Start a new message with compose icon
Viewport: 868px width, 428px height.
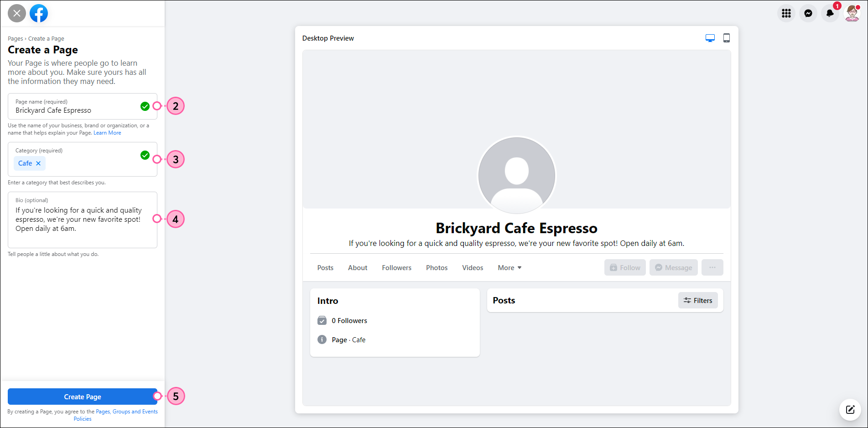click(850, 409)
